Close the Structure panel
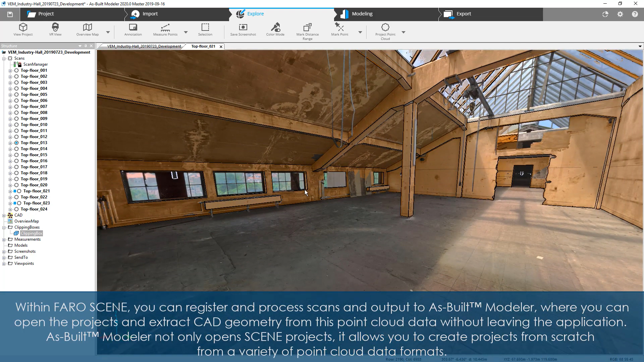This screenshot has width=644, height=362. coord(91,46)
